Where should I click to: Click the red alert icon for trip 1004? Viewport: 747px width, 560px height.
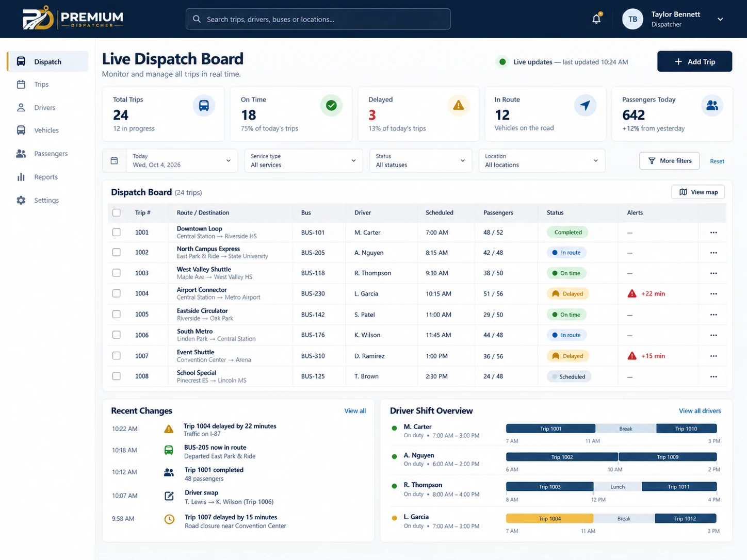point(632,294)
